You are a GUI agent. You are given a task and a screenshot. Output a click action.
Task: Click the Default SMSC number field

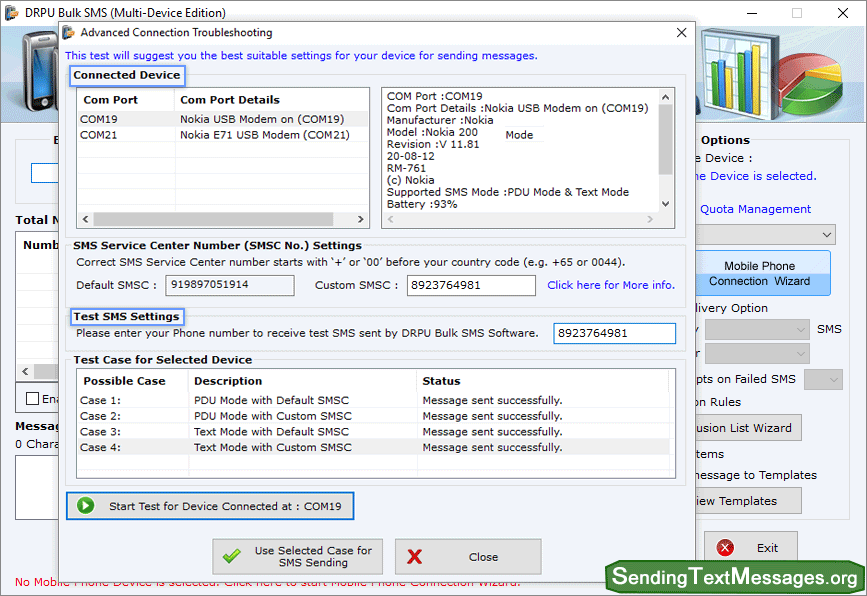[x=229, y=285]
